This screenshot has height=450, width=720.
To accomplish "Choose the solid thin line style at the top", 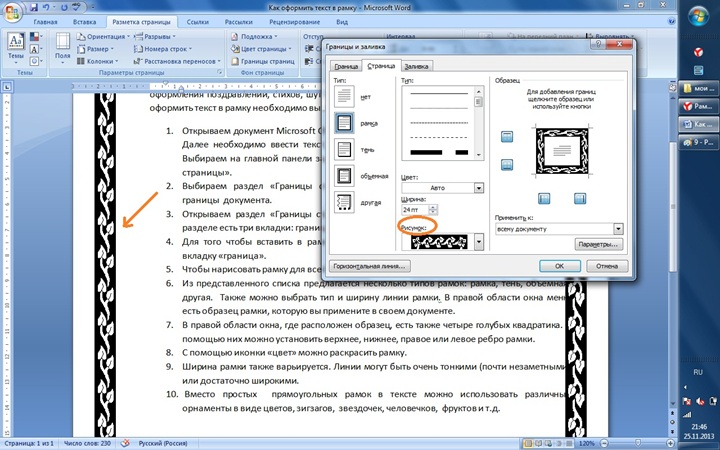I will [x=439, y=93].
